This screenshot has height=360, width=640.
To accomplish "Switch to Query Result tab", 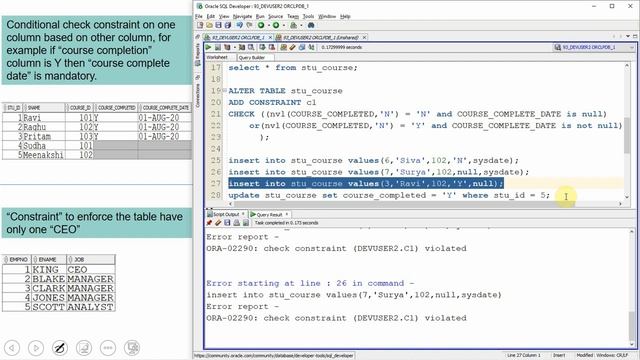I will (x=269, y=214).
